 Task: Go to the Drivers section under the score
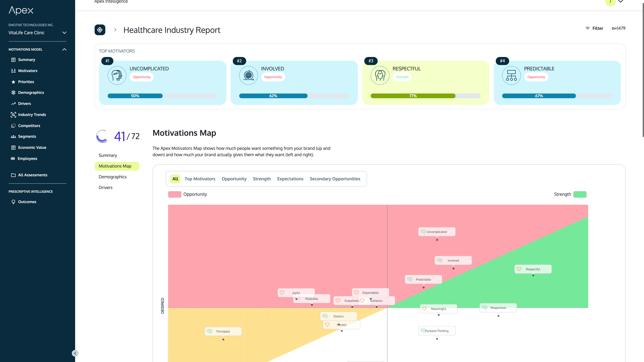coord(105,188)
